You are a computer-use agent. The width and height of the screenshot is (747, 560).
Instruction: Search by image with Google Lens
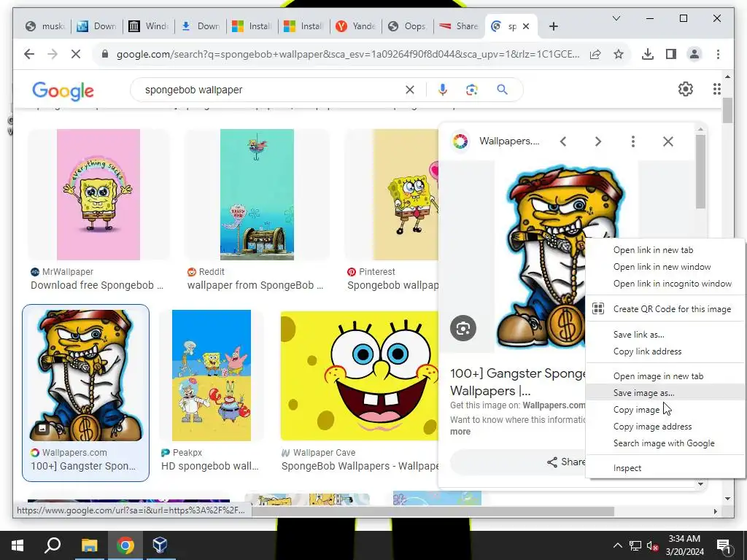[x=472, y=90]
